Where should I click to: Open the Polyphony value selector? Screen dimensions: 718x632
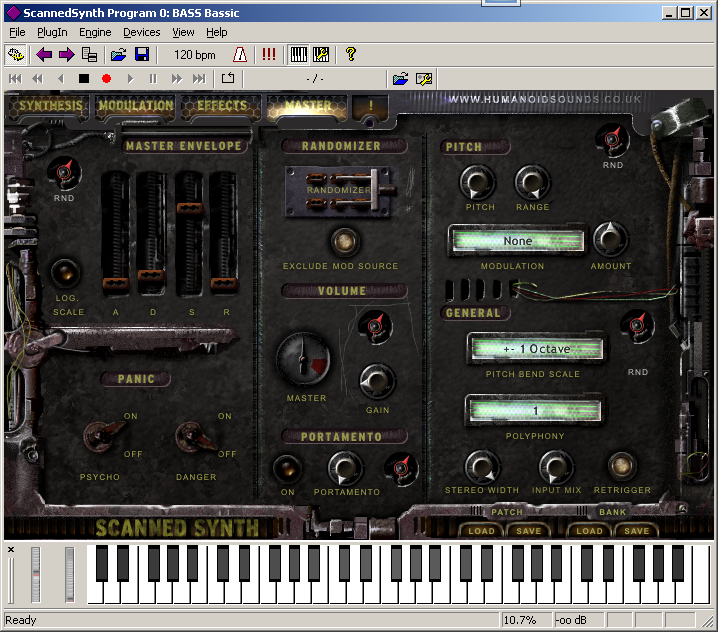pos(535,411)
